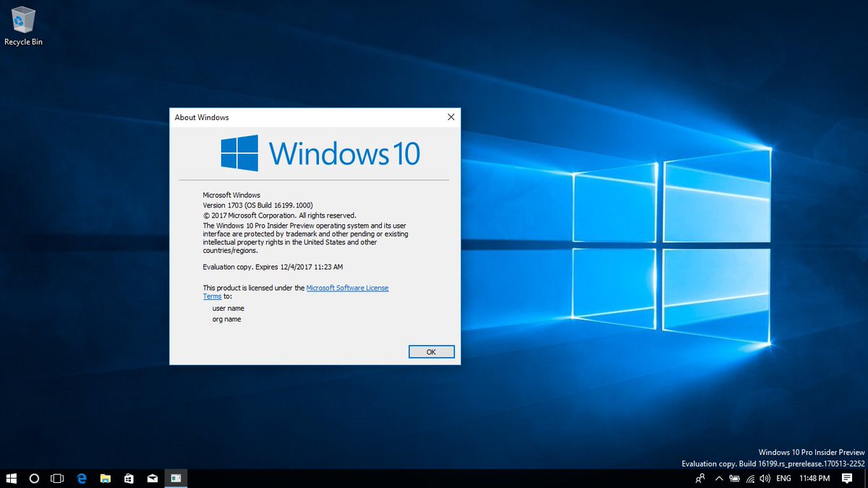Open the ENG language switcher
This screenshot has height=488, width=868.
tap(783, 478)
